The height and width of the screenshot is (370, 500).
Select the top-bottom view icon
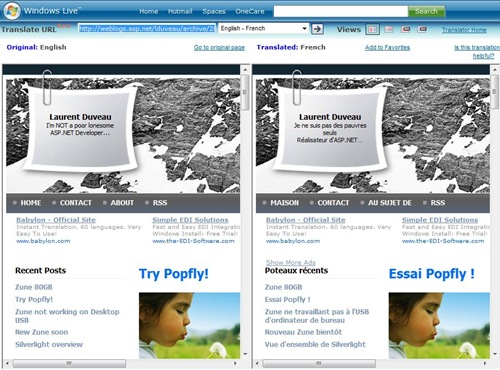point(389,29)
